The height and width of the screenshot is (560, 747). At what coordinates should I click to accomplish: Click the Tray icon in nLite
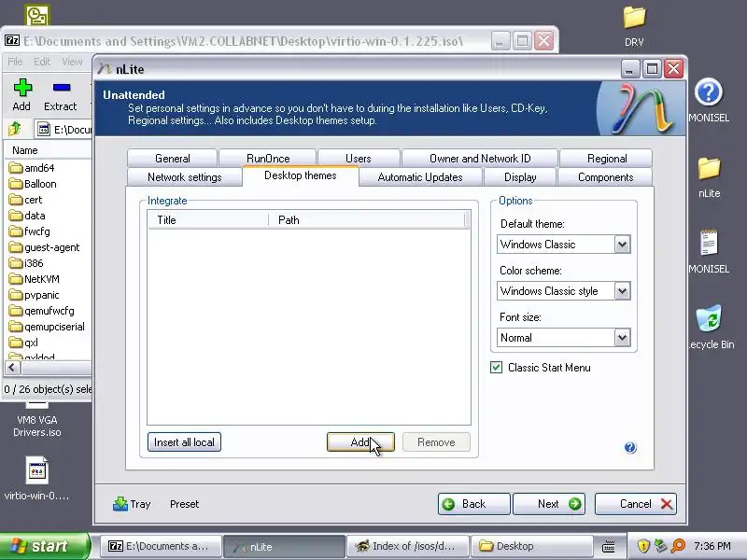[x=120, y=504]
